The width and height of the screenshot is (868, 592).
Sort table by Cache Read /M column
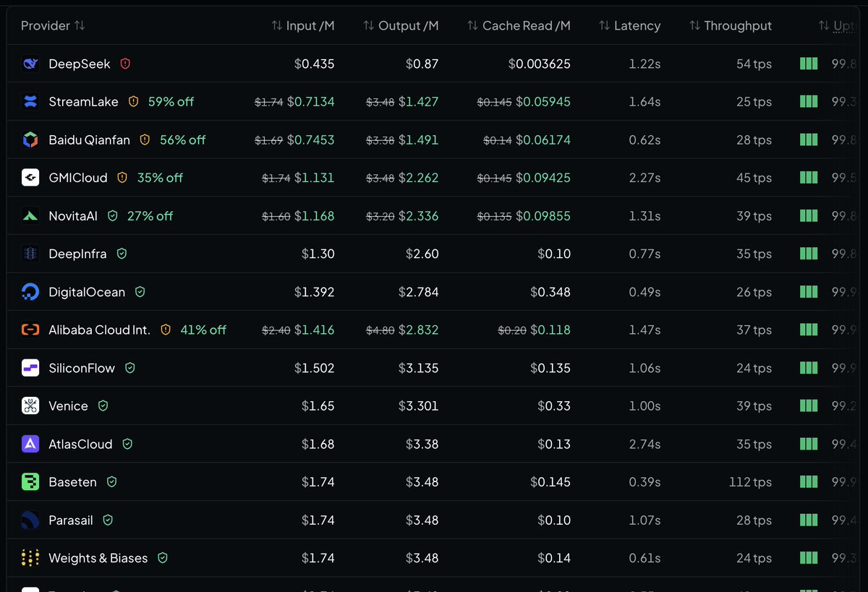[519, 25]
